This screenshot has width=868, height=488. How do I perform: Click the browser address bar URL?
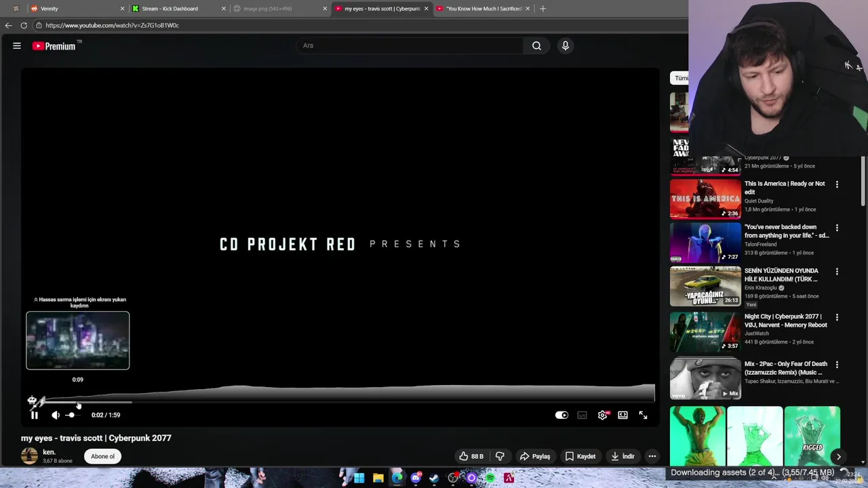113,26
